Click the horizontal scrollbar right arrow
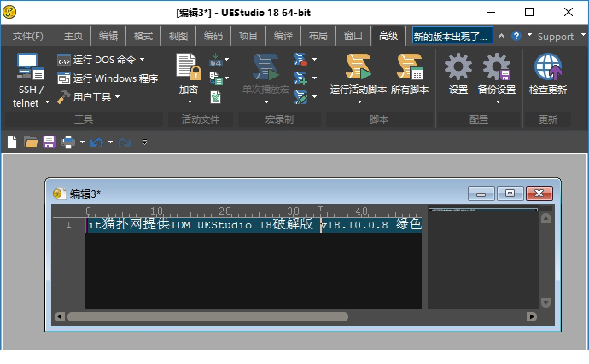The height and width of the screenshot is (364, 589). pos(531,317)
